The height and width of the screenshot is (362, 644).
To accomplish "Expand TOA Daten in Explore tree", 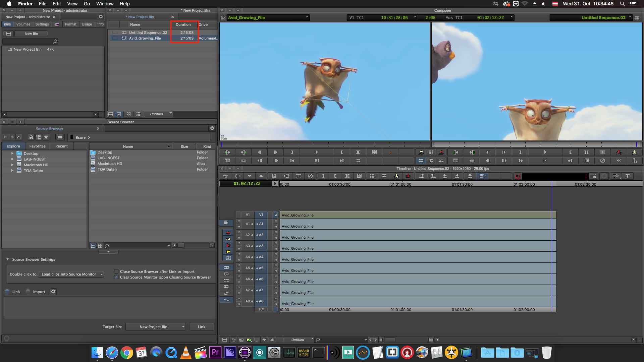I will coord(12,171).
